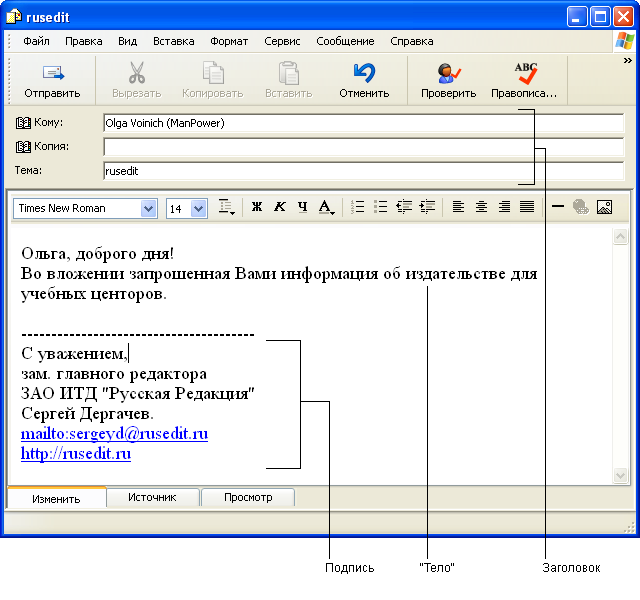
Task: Click the mailto:sergeyd@rusedit.ru link
Action: [x=114, y=434]
